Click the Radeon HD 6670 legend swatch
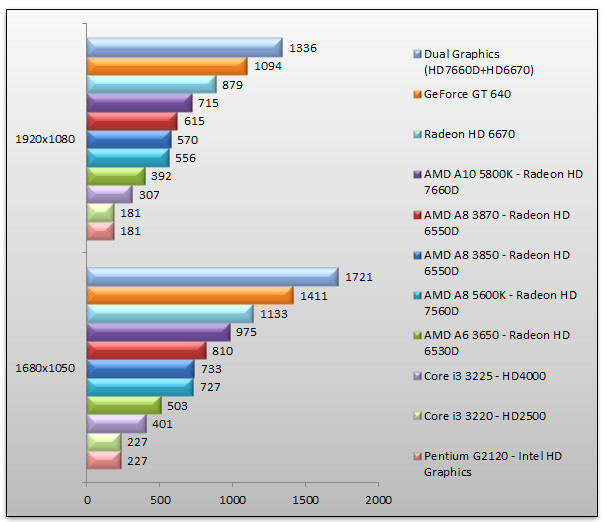Viewport: 607px width, 522px height. coord(417,134)
